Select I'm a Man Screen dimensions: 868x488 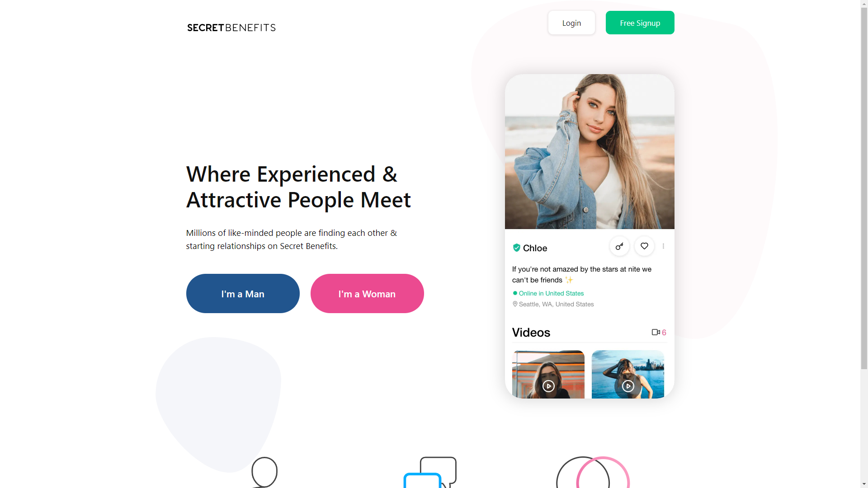[x=243, y=294]
